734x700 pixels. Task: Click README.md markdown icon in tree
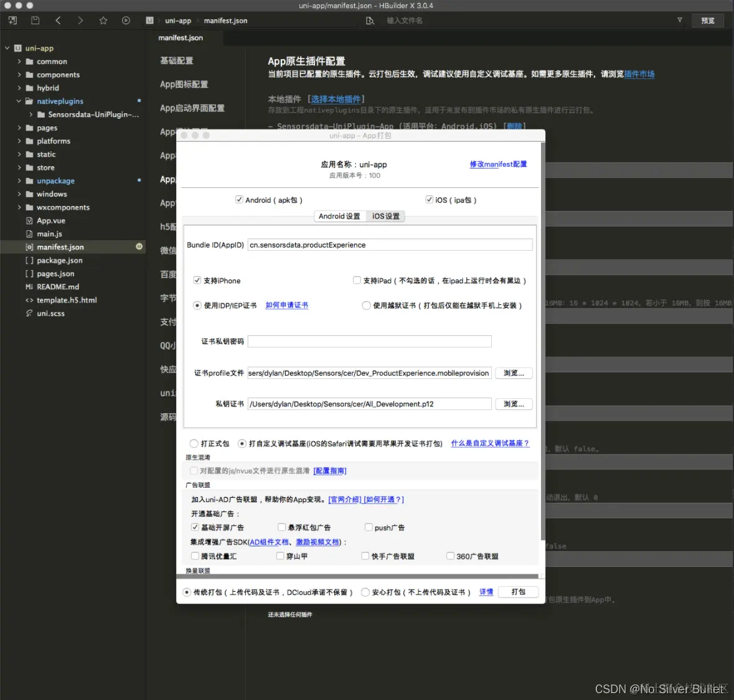(x=29, y=287)
